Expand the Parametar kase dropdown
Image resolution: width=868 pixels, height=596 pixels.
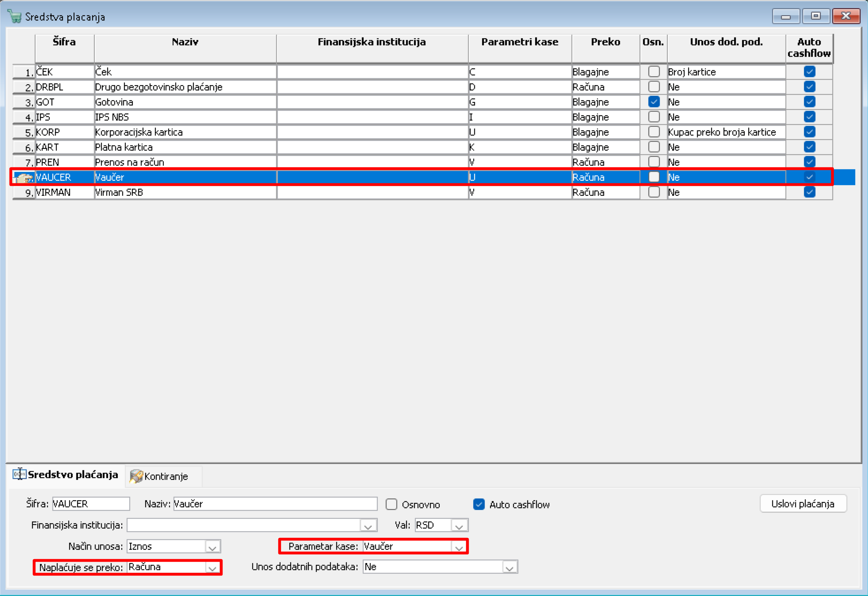[x=459, y=547]
